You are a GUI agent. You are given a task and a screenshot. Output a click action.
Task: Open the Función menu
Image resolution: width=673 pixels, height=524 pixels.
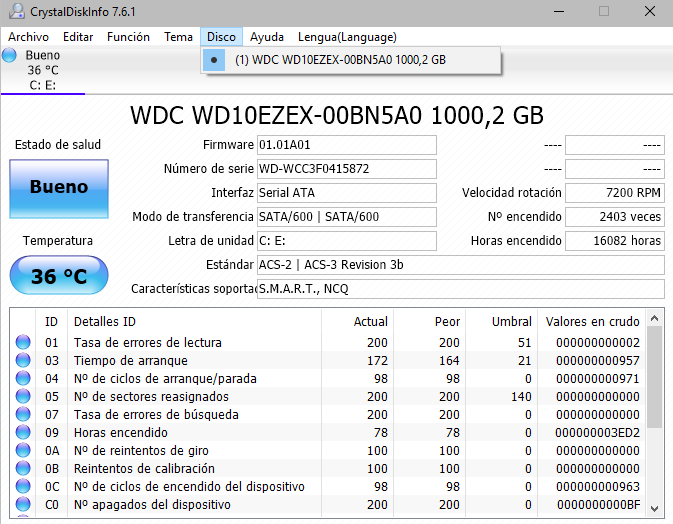click(128, 37)
